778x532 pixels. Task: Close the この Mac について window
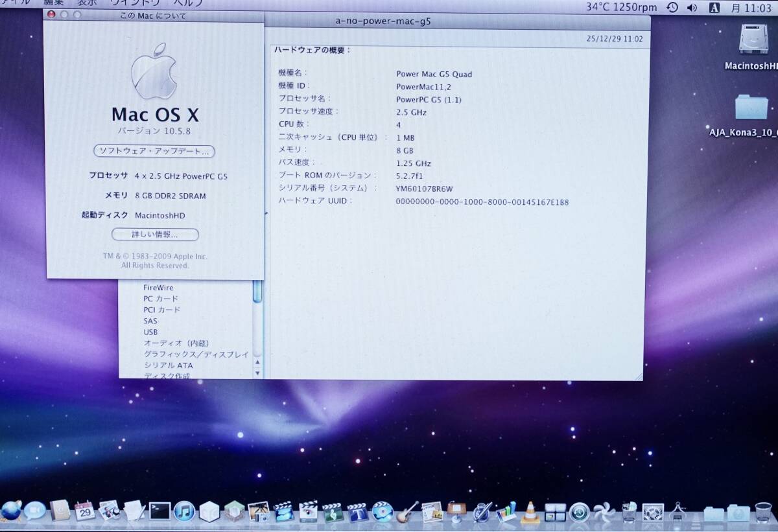tap(52, 15)
